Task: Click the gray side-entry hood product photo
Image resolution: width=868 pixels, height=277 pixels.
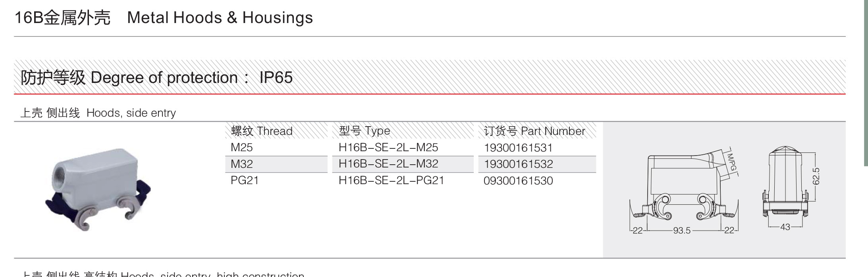Action: pos(98,190)
